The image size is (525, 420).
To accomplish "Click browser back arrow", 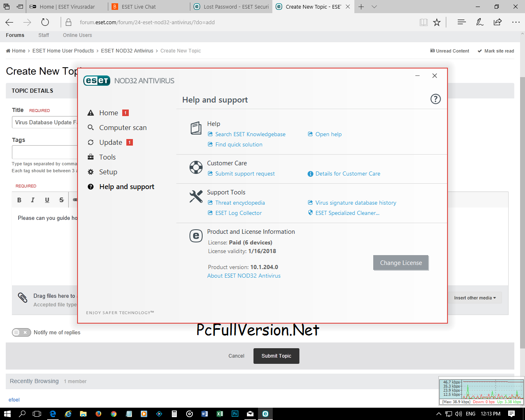I will 9,22.
